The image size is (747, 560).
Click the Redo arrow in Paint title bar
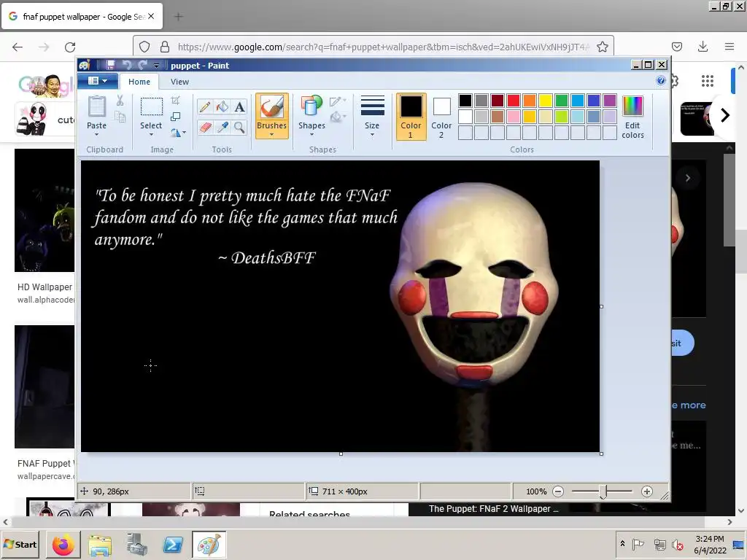tap(142, 65)
